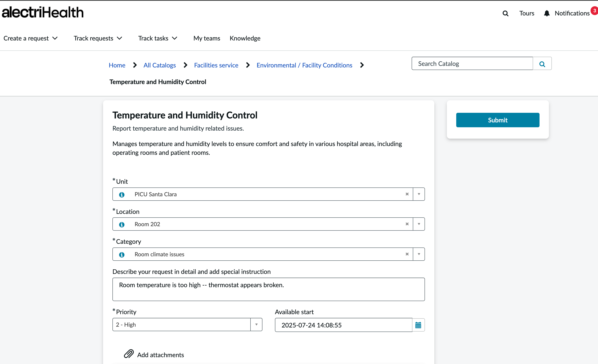598x364 pixels.
Task: Open Environmental / Facility Conditions breadcrumb
Action: (x=304, y=65)
